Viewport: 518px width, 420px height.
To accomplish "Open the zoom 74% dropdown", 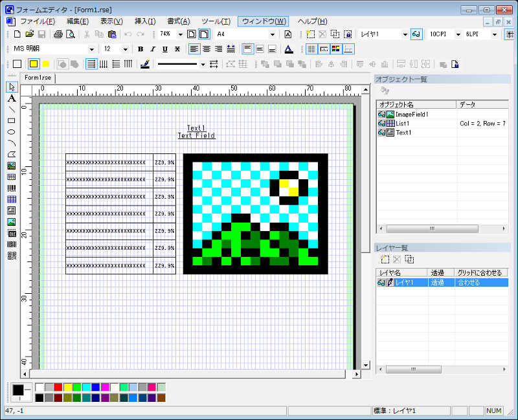I will [181, 34].
